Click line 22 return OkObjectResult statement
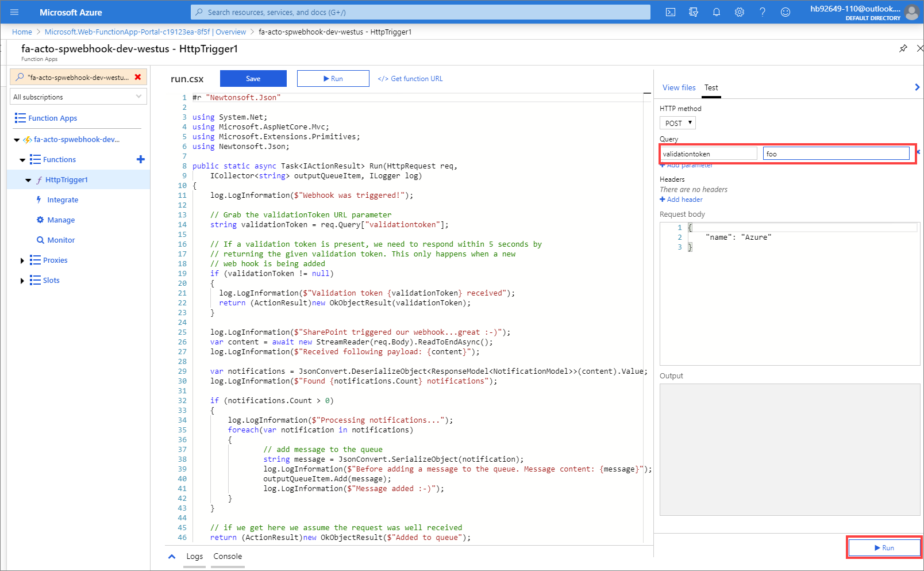Viewport: 924px width, 571px height. click(345, 302)
